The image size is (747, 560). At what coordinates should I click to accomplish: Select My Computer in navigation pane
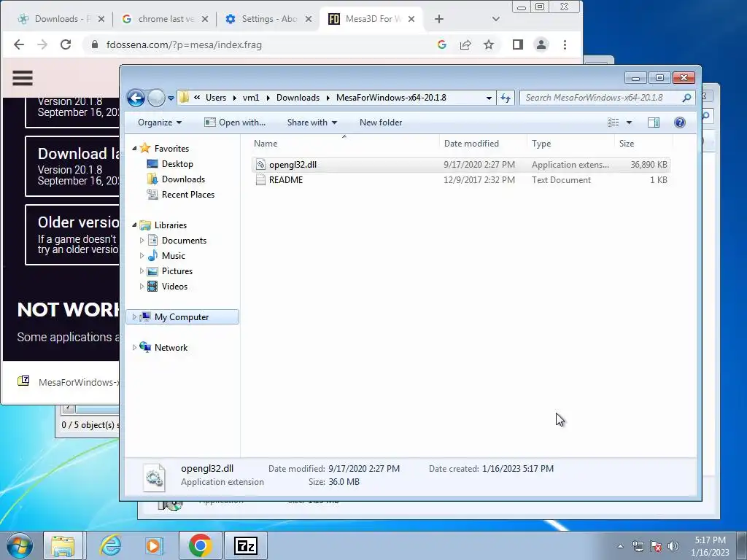(182, 317)
